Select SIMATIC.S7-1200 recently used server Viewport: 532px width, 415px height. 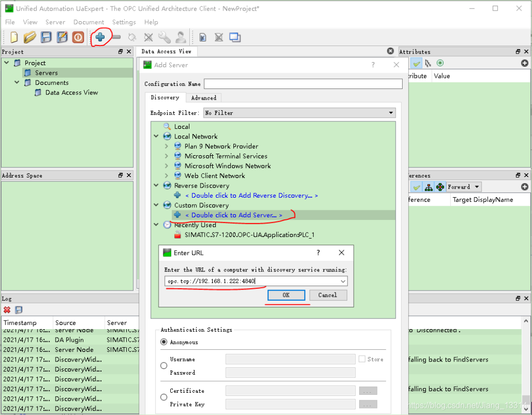point(250,235)
